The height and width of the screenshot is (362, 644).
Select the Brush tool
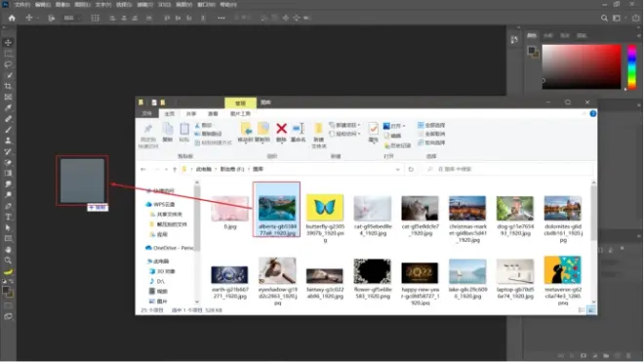(8, 130)
